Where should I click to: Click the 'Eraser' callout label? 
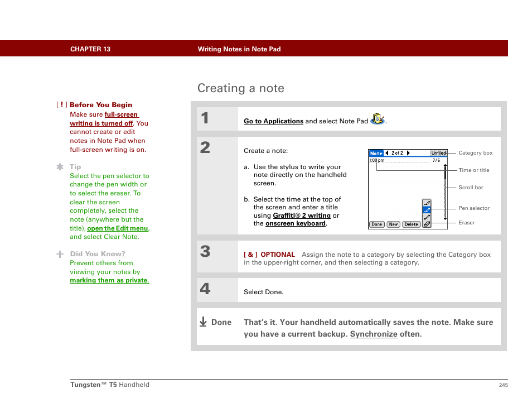click(x=467, y=223)
